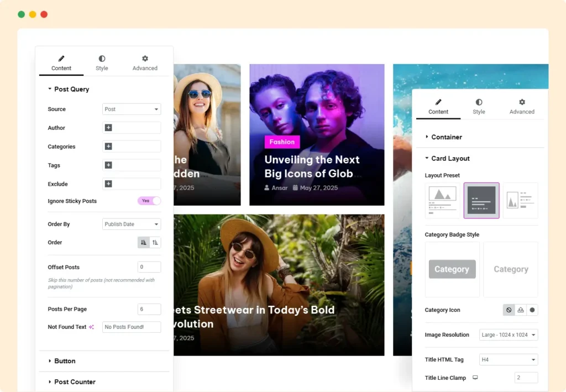Set Category Icon to none
Screen dimensions: 566x392
coord(509,310)
